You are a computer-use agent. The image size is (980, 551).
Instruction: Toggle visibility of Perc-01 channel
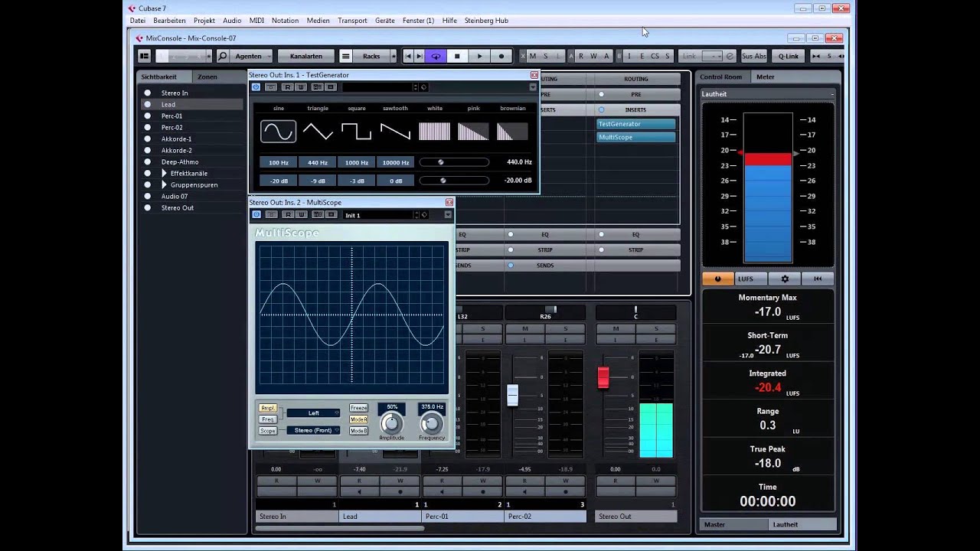pos(148,116)
